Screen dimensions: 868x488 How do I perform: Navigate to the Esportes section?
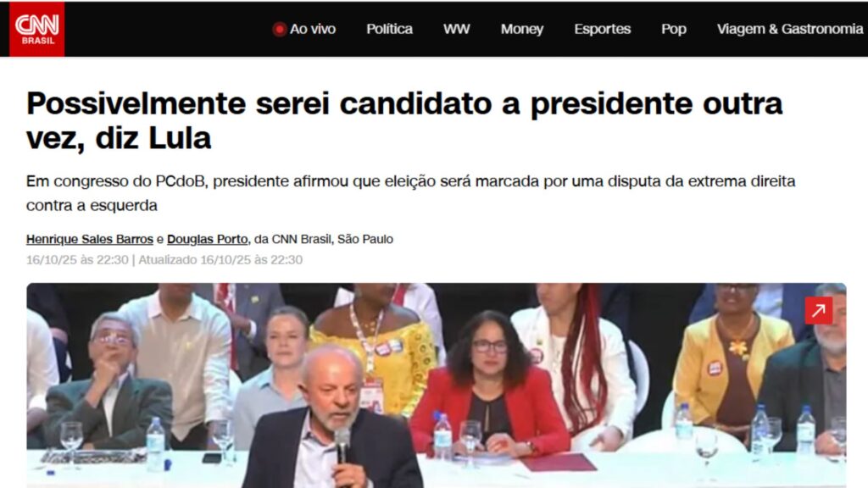[603, 30]
